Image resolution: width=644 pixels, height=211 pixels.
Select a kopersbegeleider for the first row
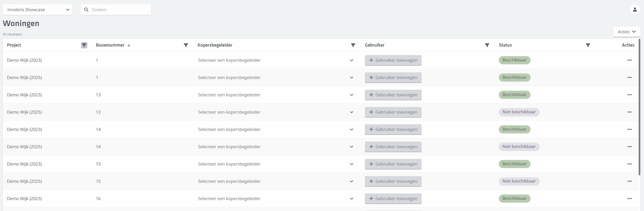pos(275,60)
